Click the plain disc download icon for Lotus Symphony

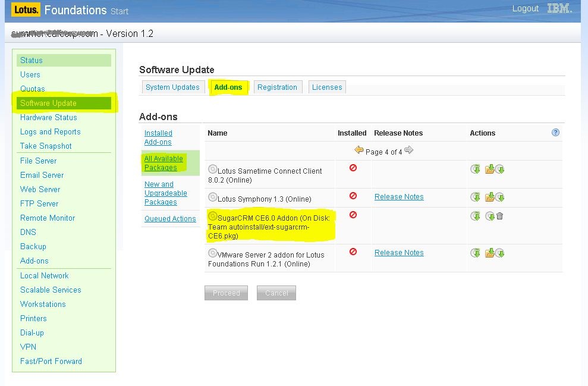[500, 197]
